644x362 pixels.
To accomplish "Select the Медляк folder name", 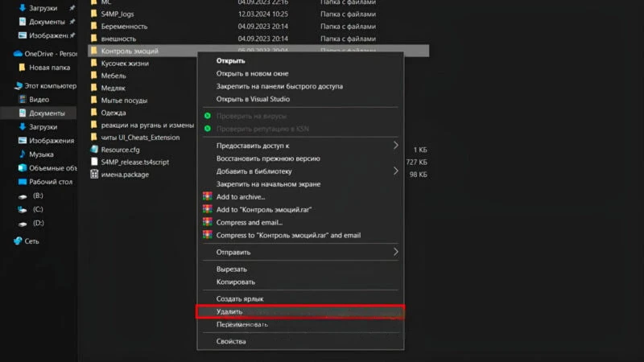I will [113, 88].
